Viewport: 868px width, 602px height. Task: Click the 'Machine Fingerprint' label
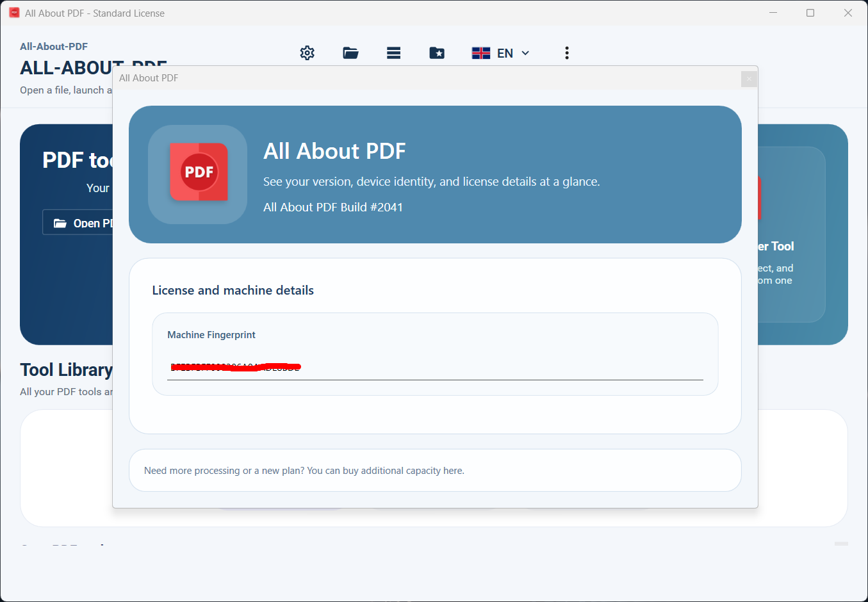tap(211, 335)
